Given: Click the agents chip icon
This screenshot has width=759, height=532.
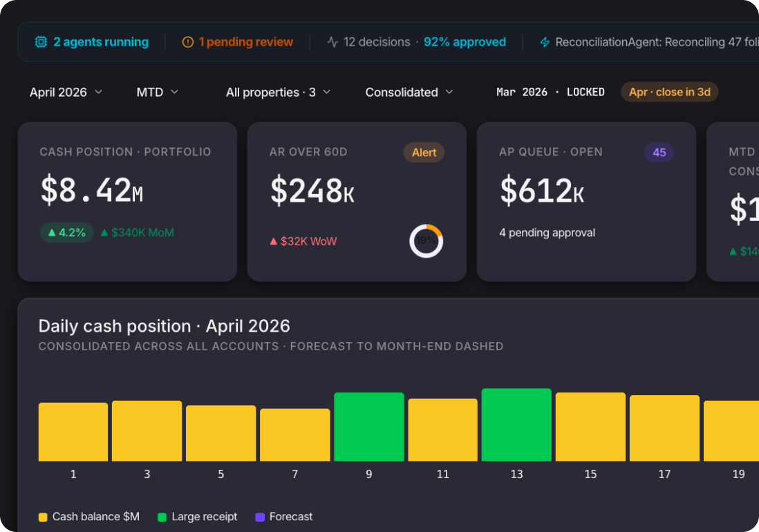Looking at the screenshot, I should pyautogui.click(x=41, y=42).
